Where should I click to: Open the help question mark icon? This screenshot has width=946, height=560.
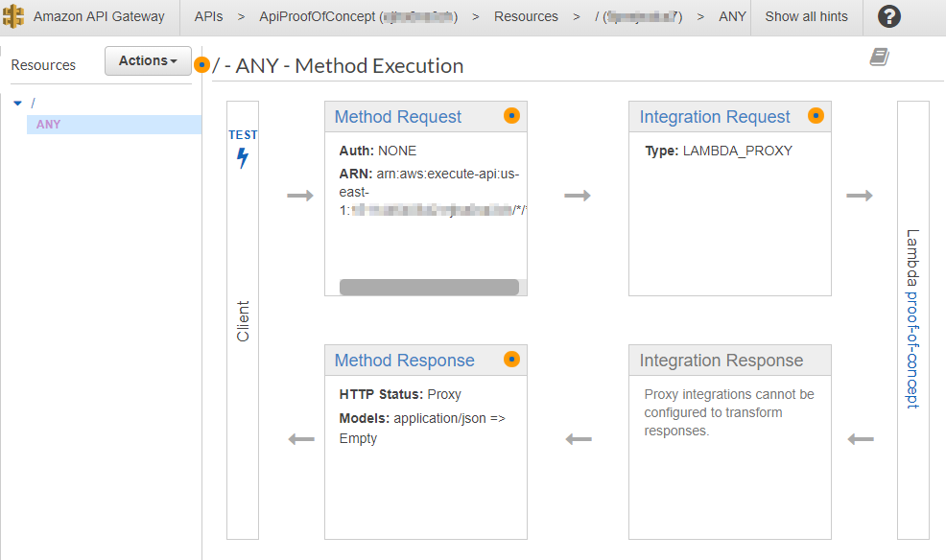tap(888, 16)
